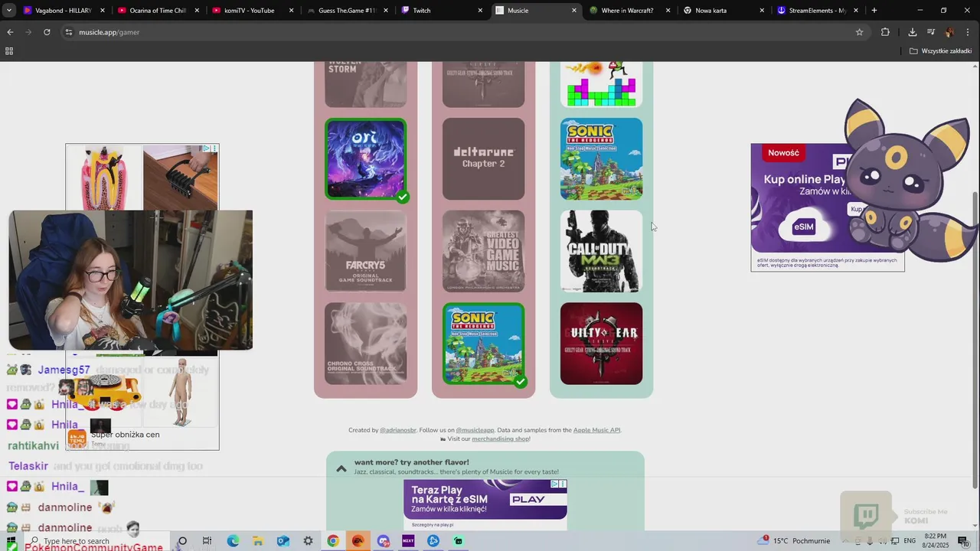
Task: Go back to previous page
Action: pos(10,32)
